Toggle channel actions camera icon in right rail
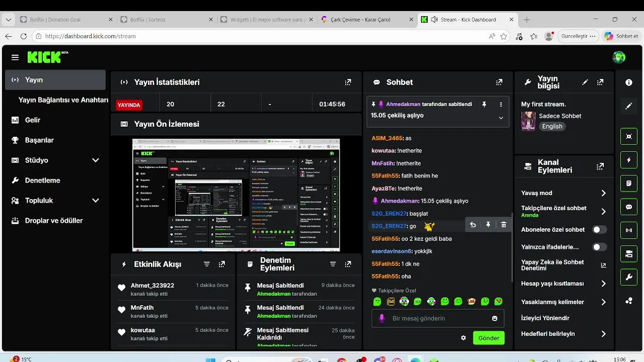This screenshot has height=362, width=644. tap(629, 254)
